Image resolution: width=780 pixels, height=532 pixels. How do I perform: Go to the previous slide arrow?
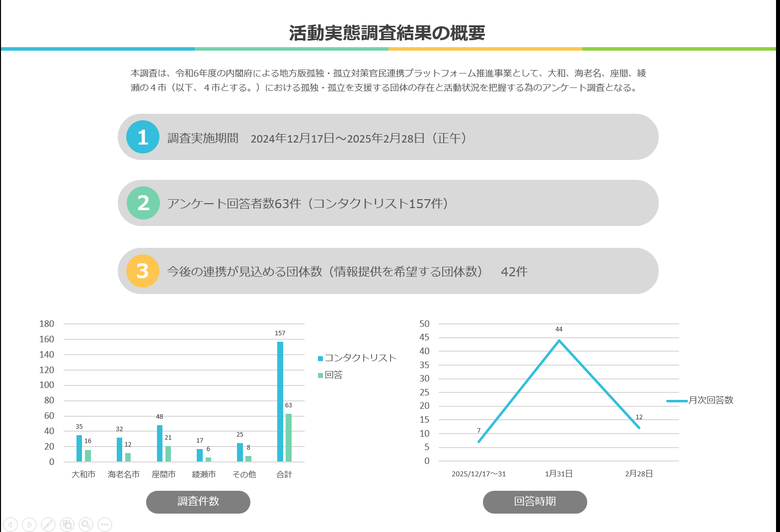tap(10, 524)
